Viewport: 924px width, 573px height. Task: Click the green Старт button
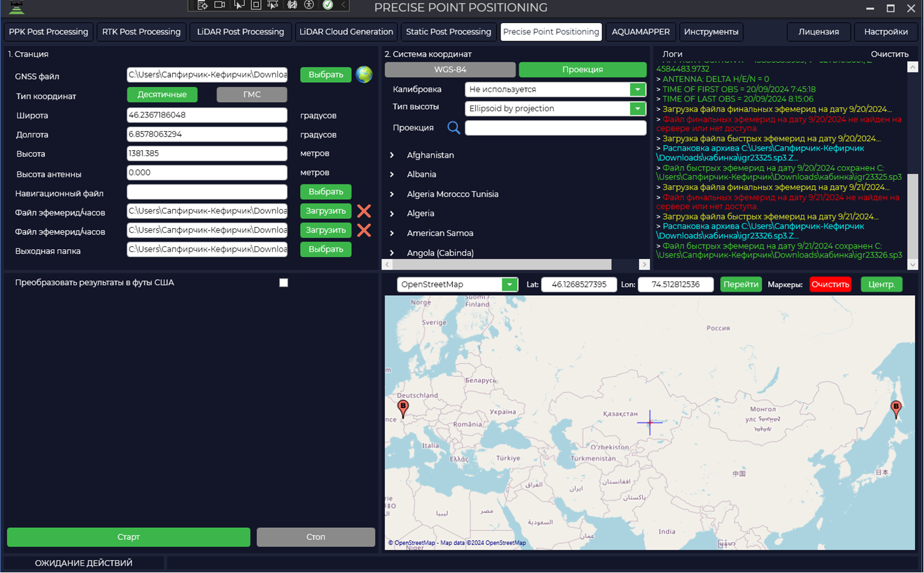[x=128, y=537]
